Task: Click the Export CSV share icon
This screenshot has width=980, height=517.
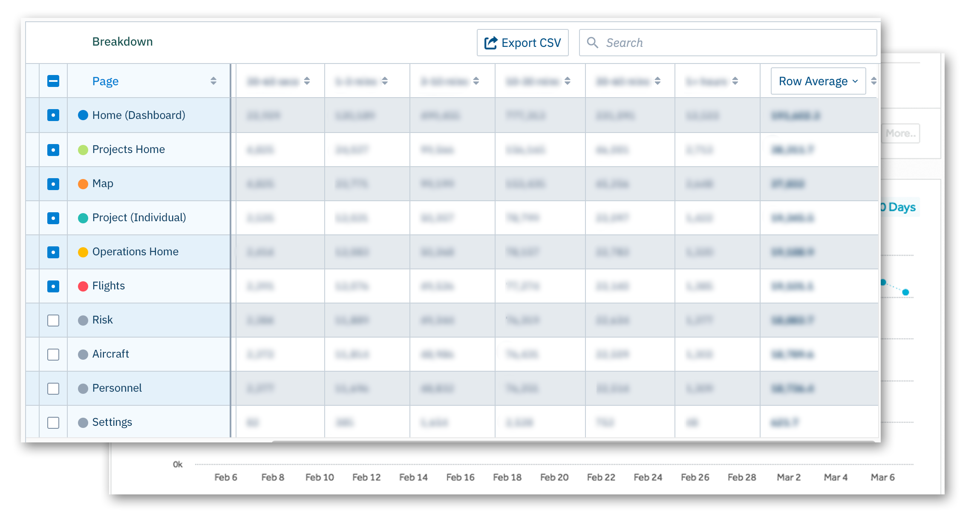Action: (491, 43)
